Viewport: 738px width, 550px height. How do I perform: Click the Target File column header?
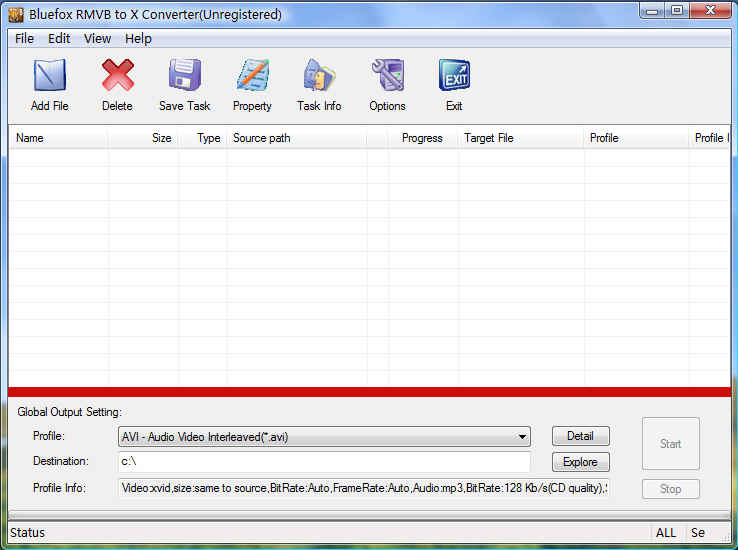520,138
